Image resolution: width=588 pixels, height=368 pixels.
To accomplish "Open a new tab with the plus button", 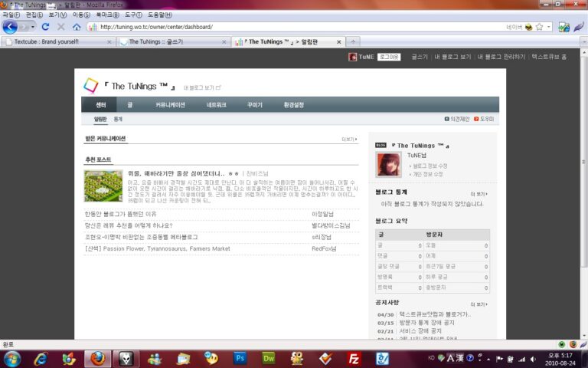I will tap(353, 41).
